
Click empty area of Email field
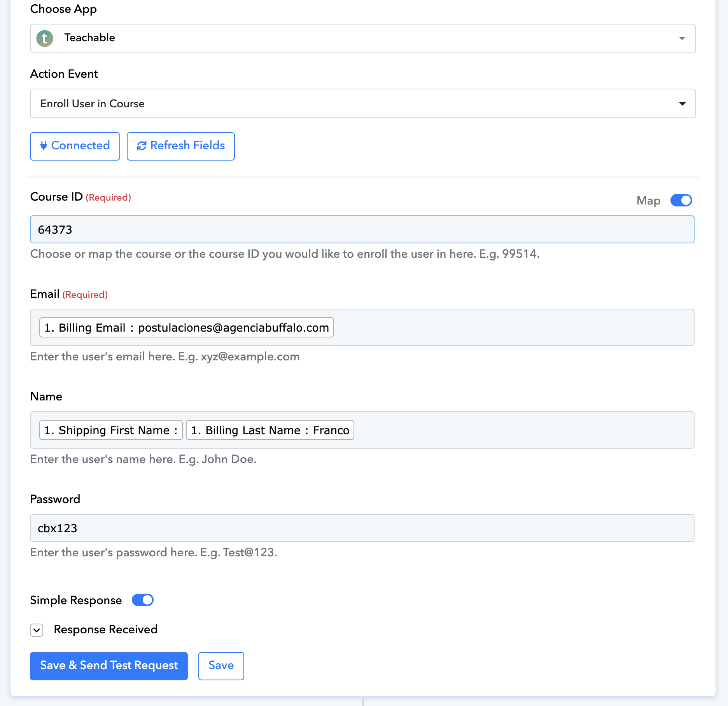point(513,327)
